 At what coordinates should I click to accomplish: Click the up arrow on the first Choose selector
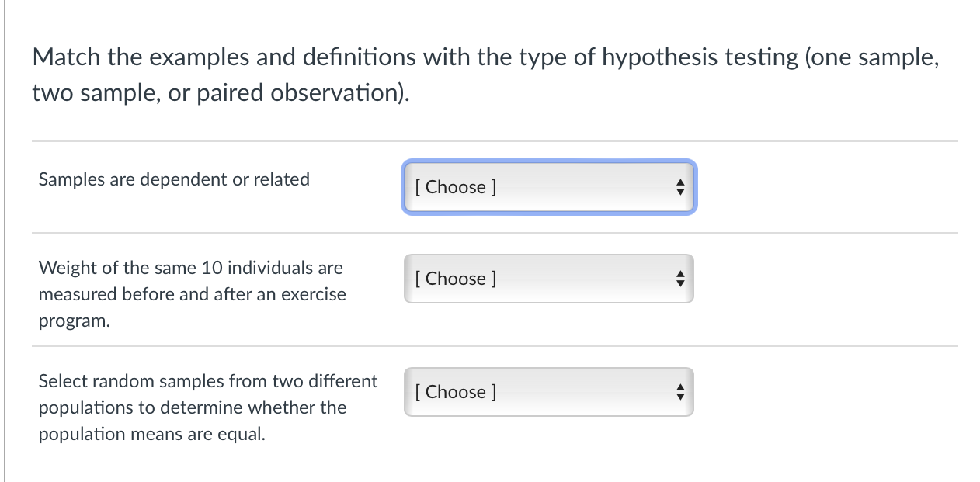tap(679, 182)
